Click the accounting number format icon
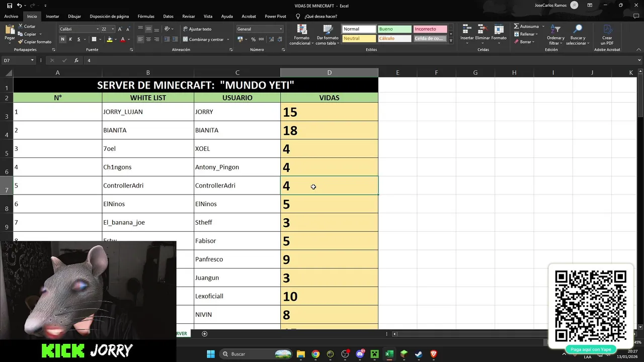Image resolution: width=644 pixels, height=362 pixels. tap(240, 39)
